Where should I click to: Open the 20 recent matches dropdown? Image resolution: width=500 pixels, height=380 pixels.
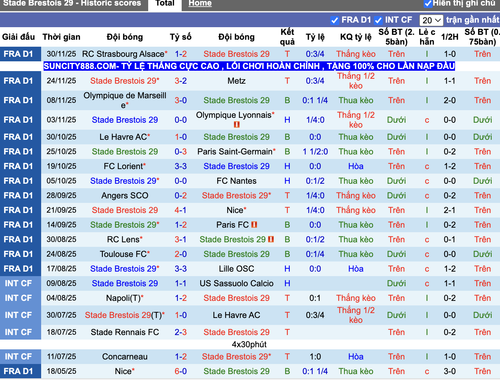coord(431,20)
